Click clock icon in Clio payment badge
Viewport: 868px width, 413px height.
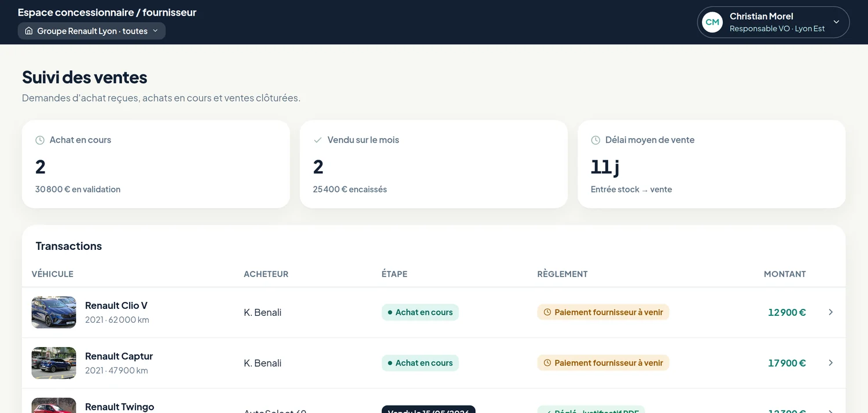[x=547, y=312]
